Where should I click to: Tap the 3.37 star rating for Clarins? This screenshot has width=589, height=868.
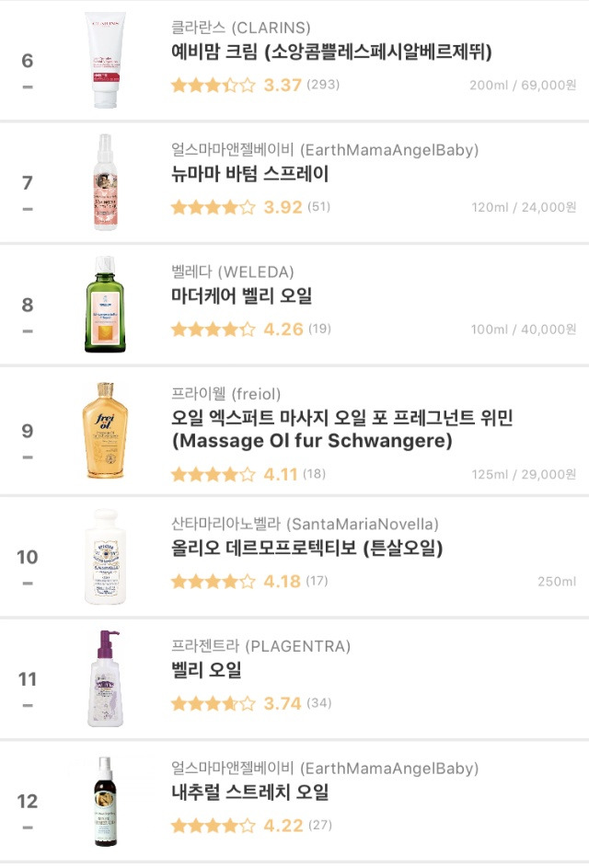tap(214, 86)
